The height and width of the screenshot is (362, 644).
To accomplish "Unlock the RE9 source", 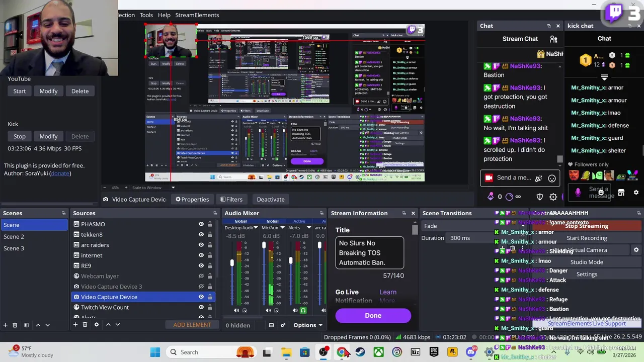I will 210,265.
